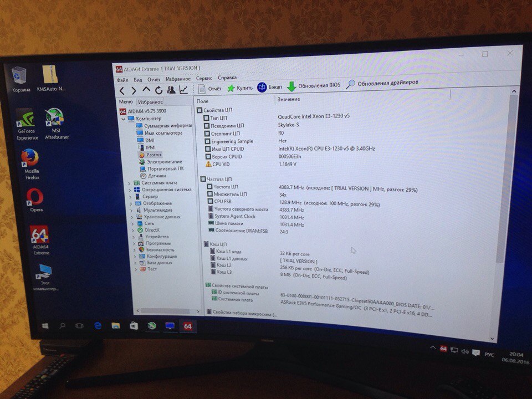Open the Справка menu
The width and height of the screenshot is (532, 399).
(x=227, y=78)
